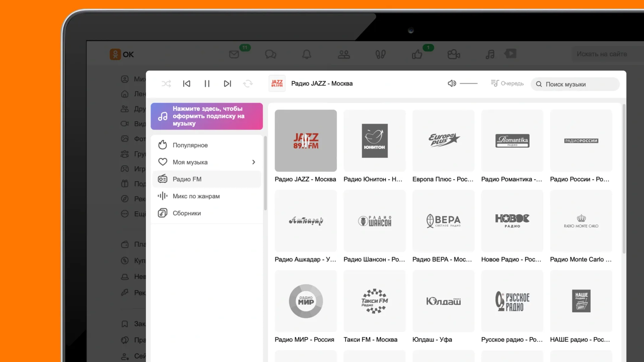Expand the Моя музыка chevron arrow

tap(254, 162)
